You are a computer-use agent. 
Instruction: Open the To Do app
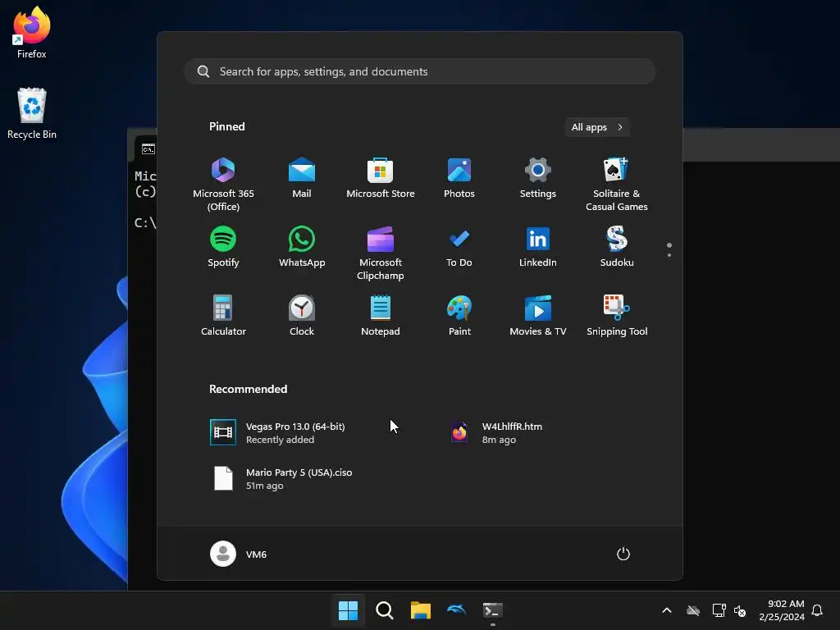tap(459, 247)
